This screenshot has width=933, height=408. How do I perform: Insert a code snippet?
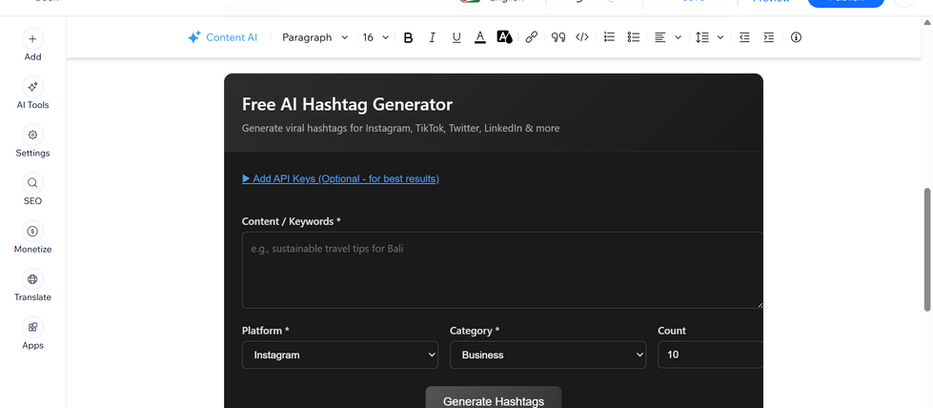582,37
